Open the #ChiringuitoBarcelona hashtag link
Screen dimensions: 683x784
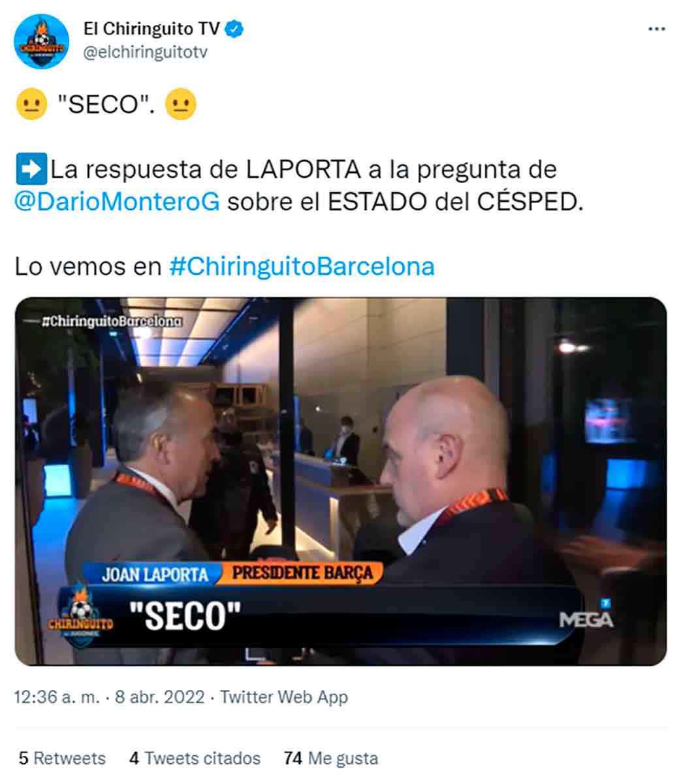click(301, 267)
